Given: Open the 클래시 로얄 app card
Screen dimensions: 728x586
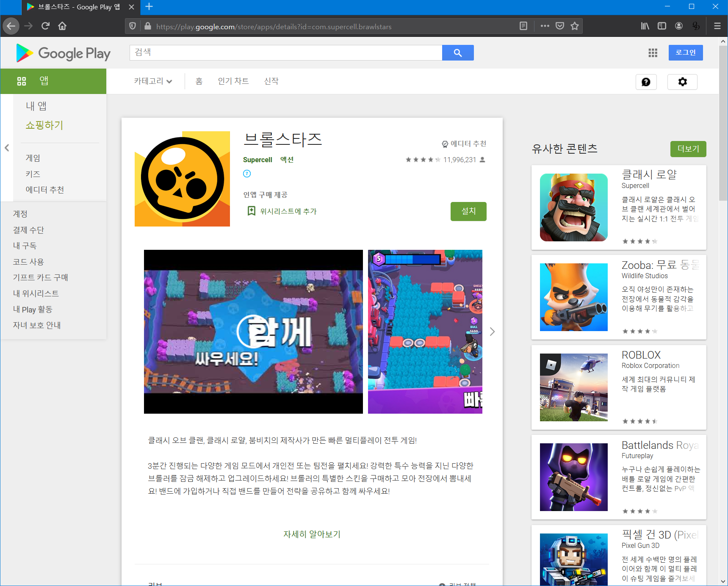Looking at the screenshot, I should [619, 207].
